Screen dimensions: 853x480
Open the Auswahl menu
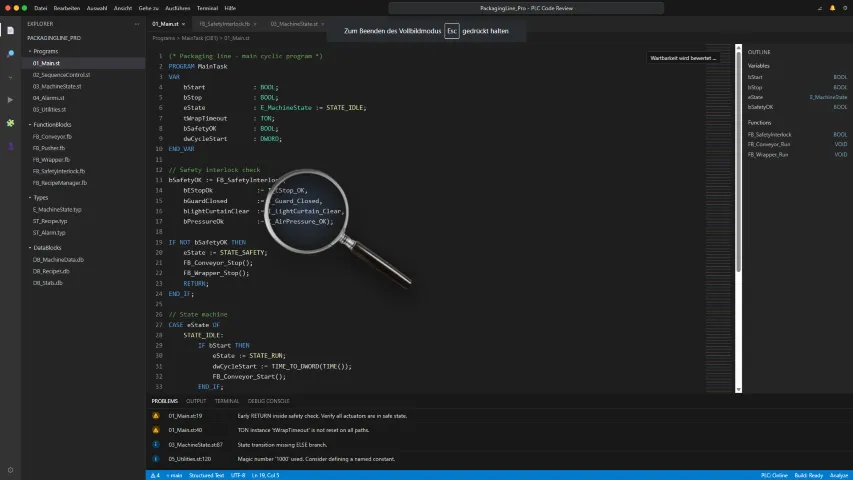point(97,8)
